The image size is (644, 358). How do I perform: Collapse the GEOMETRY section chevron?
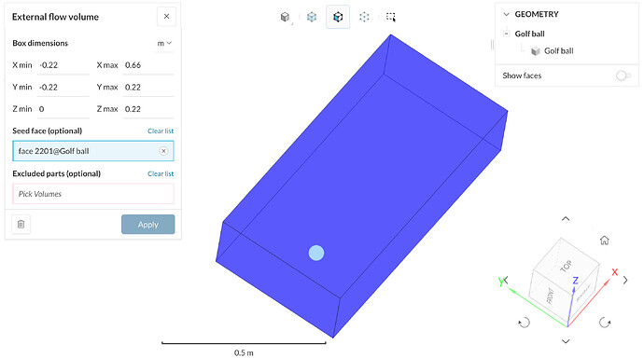(507, 14)
